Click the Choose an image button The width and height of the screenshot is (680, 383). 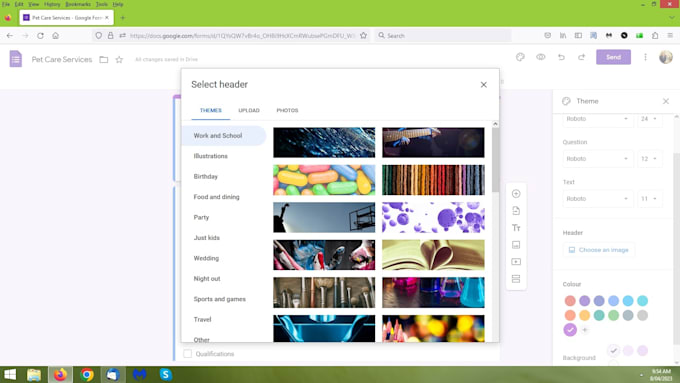pyautogui.click(x=598, y=250)
